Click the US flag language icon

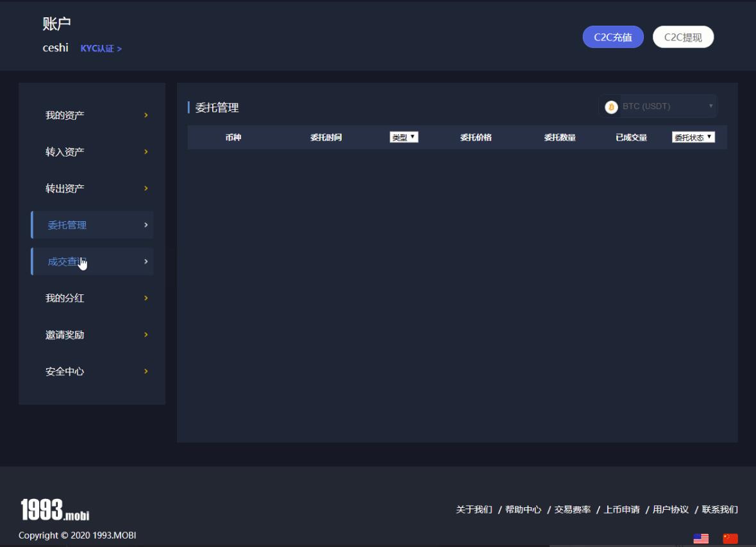click(x=701, y=539)
